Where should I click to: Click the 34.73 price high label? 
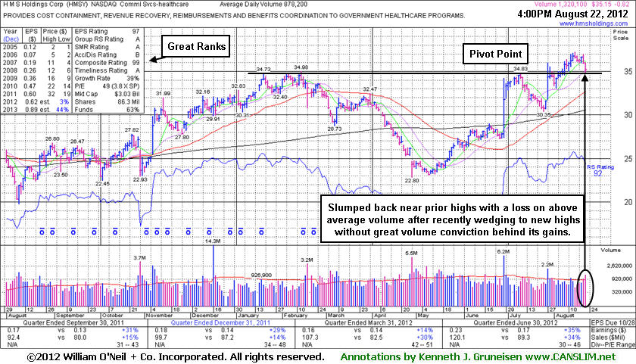[263, 70]
